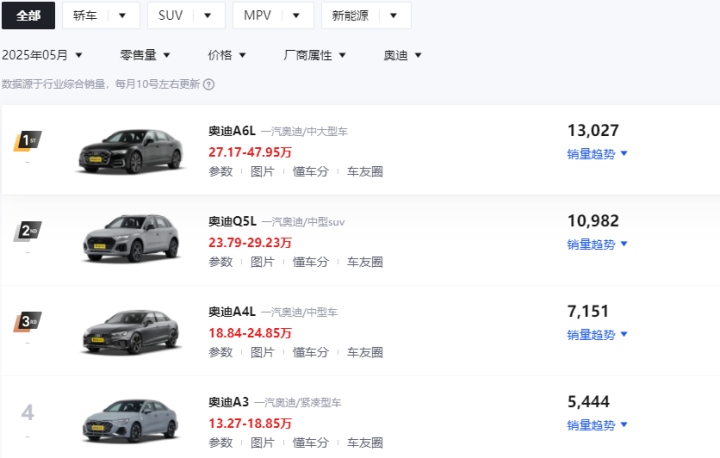
Task: Select the 全部 tab
Action: [28, 16]
